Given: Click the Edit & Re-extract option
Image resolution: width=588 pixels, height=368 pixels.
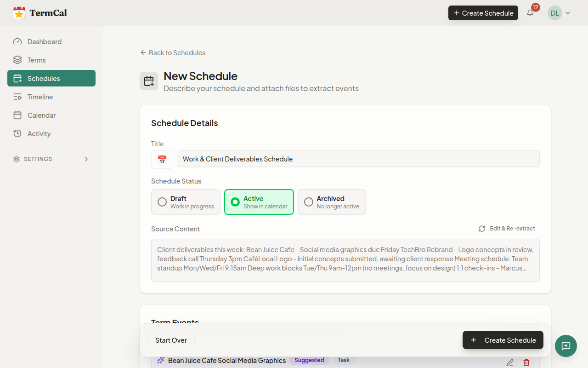Looking at the screenshot, I should [x=507, y=228].
